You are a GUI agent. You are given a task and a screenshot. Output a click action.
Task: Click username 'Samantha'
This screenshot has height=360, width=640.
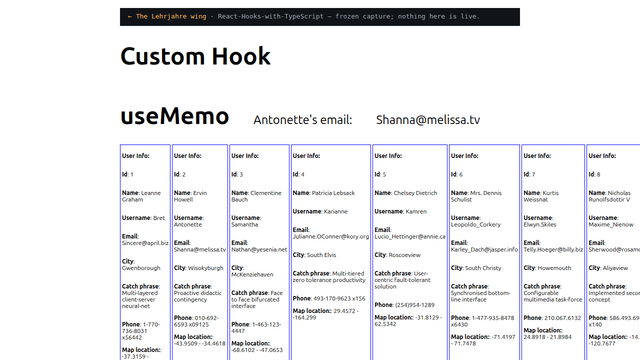[x=244, y=224]
